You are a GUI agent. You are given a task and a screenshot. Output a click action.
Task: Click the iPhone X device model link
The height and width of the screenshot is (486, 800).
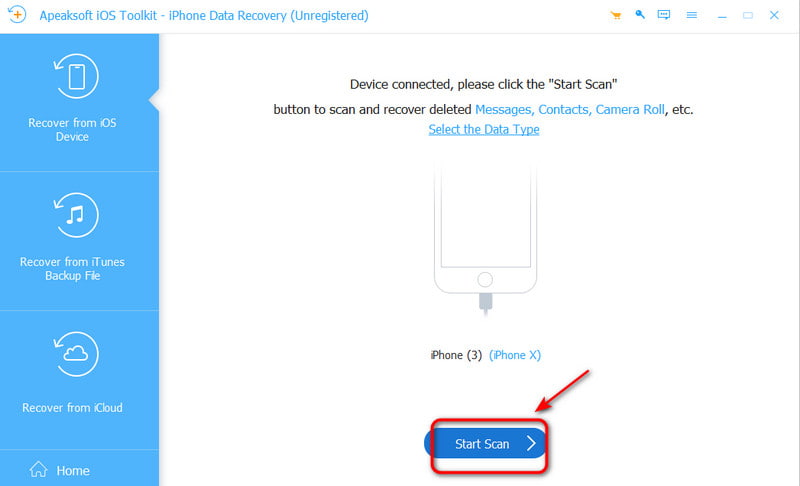pos(515,355)
